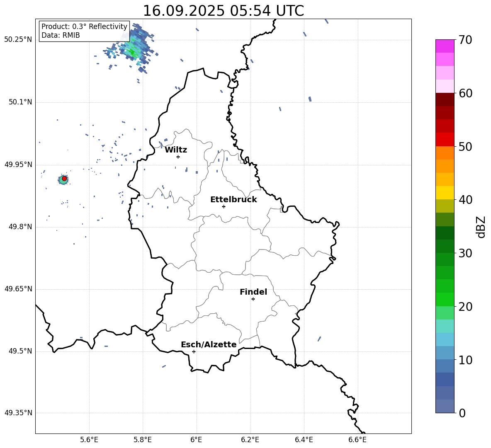Click the 30 colorbar tick value
Image resolution: width=491 pixels, height=448 pixels.
coord(465,253)
